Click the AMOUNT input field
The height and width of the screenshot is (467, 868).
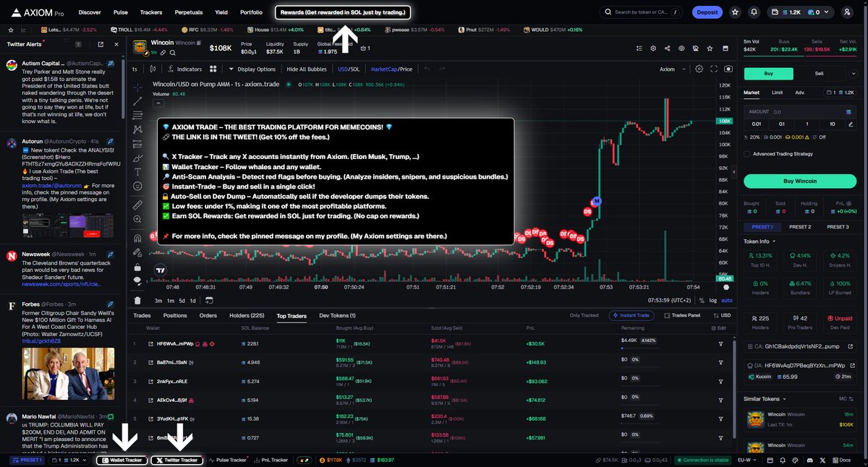[x=799, y=112]
